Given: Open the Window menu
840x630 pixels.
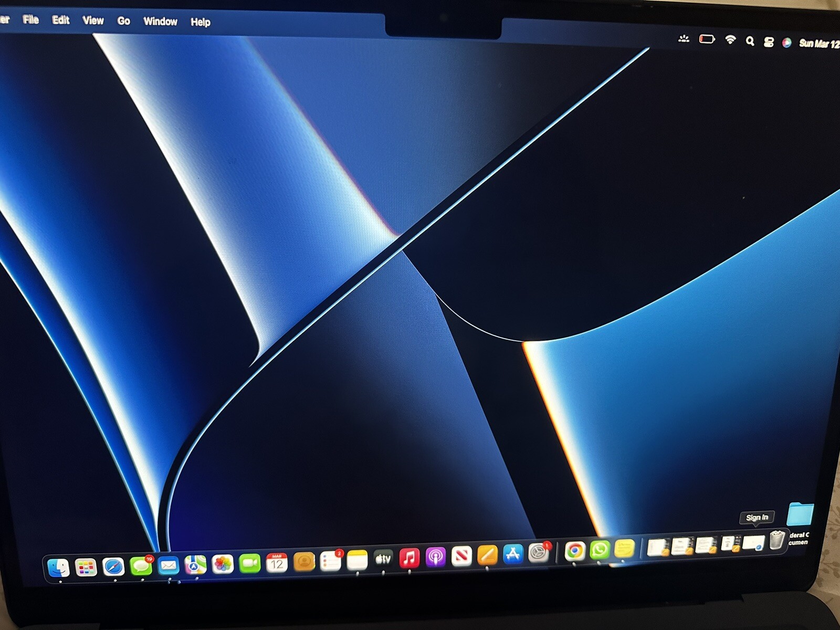Looking at the screenshot, I should pyautogui.click(x=161, y=22).
